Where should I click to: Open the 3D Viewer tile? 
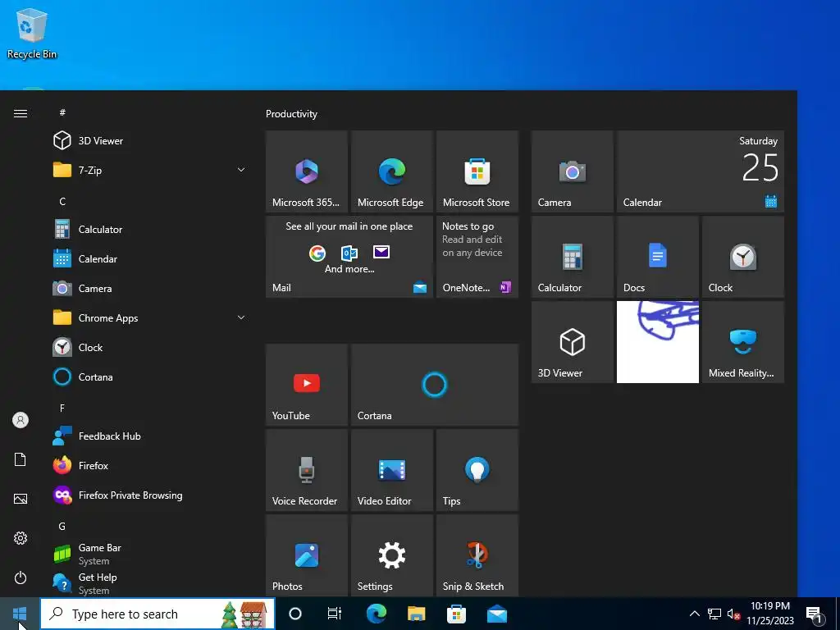click(x=572, y=342)
